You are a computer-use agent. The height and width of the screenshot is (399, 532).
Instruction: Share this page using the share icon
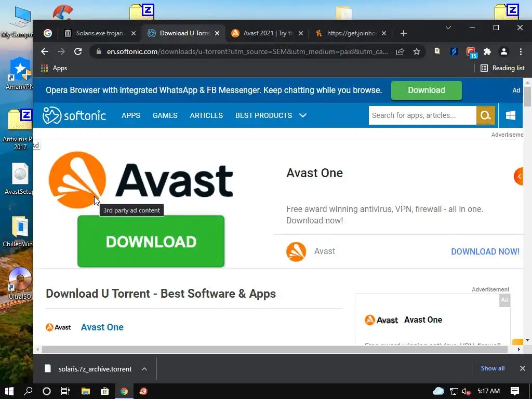(400, 51)
